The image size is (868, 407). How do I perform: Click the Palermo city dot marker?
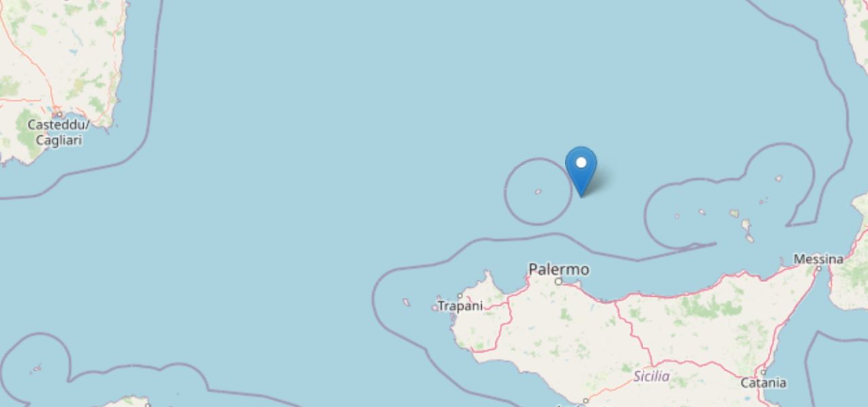[x=559, y=281]
